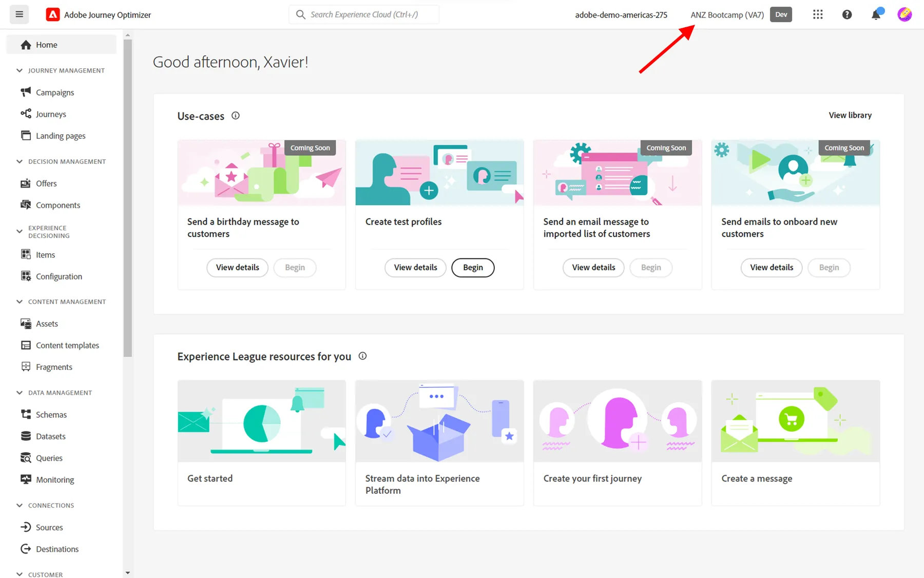Click the Experience League resources info icon

coord(362,356)
